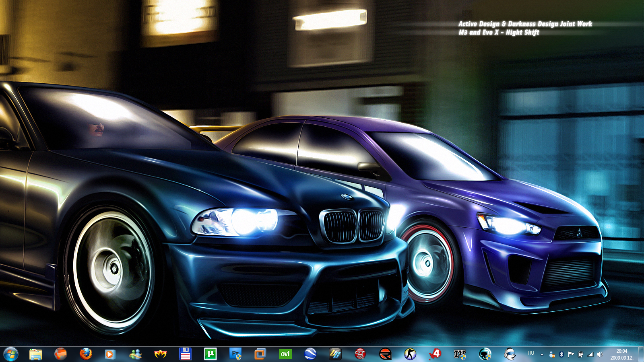Launch Grand Theft Auto IV icon
644x362 pixels.
(460, 354)
